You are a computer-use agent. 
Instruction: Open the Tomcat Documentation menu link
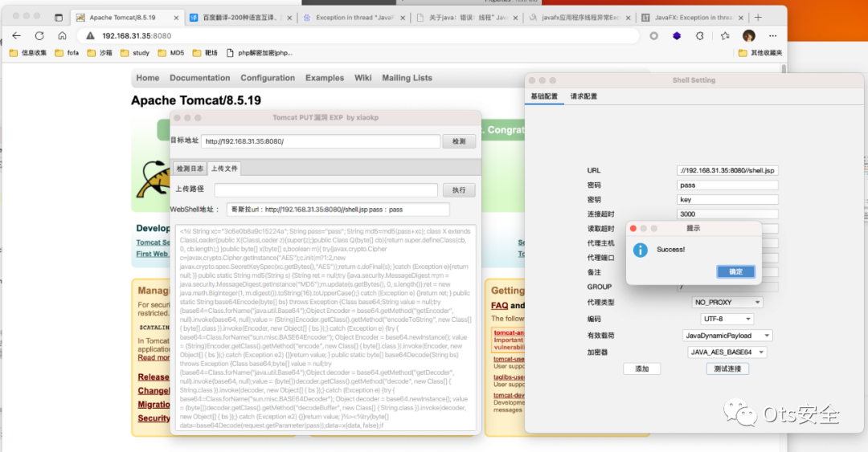[200, 78]
